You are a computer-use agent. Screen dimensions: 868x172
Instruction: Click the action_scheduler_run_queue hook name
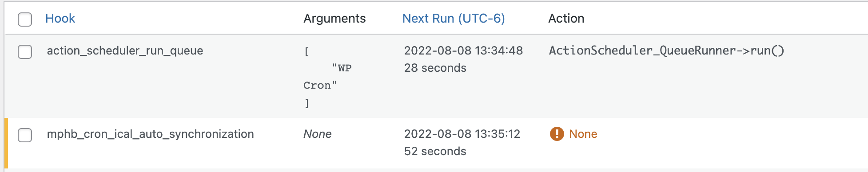(125, 51)
